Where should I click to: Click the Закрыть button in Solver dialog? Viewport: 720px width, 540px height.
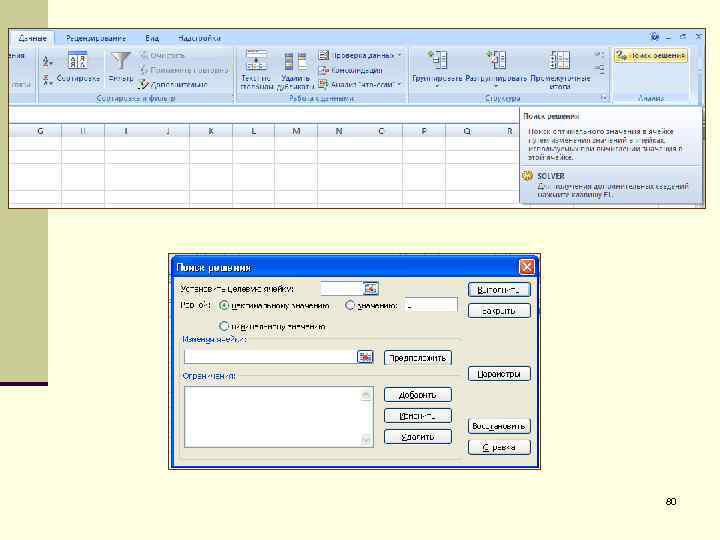pos(499,311)
